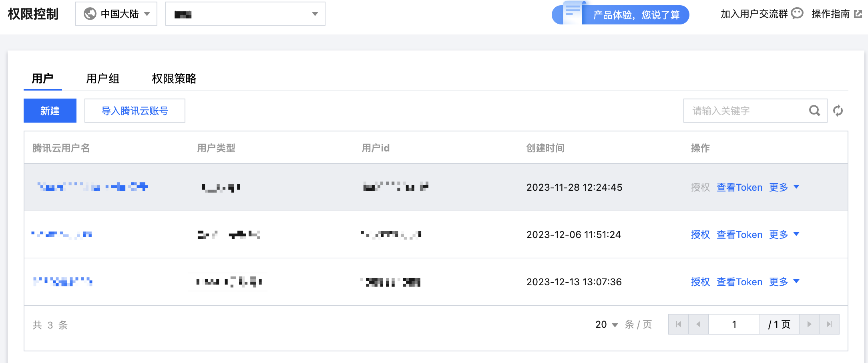Image resolution: width=868 pixels, height=363 pixels.
Task: Switch to the 用户组 tab
Action: click(x=103, y=79)
